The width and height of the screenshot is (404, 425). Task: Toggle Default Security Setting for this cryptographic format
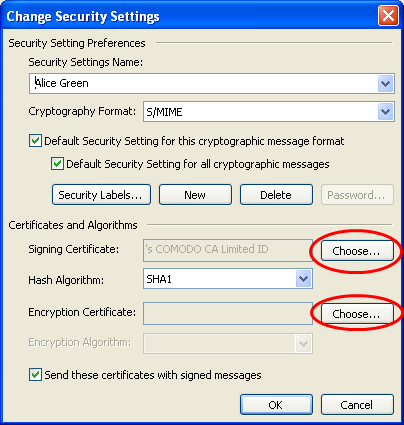click(35, 141)
